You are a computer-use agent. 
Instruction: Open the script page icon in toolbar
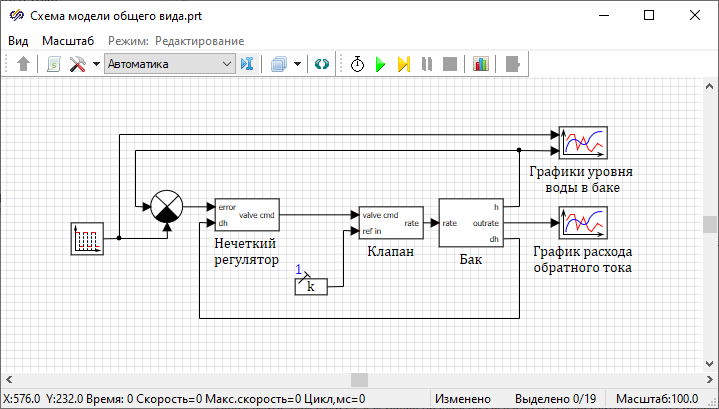point(54,64)
